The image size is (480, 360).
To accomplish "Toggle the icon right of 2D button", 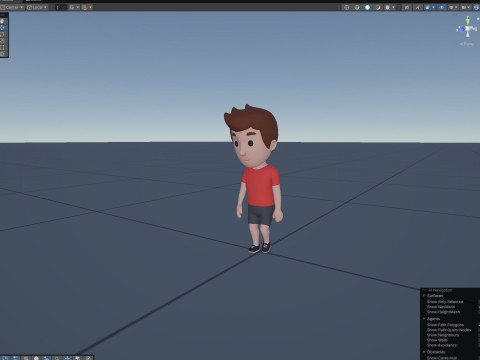I will (x=417, y=7).
